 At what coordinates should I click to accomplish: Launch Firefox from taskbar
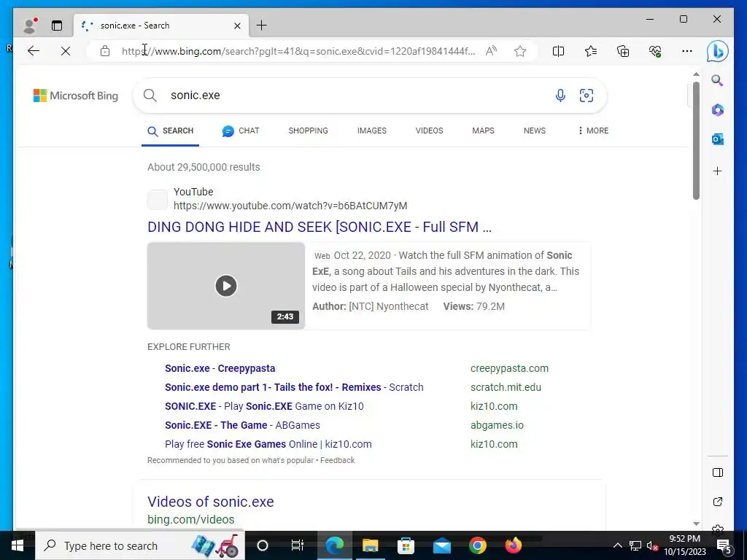pyautogui.click(x=513, y=545)
